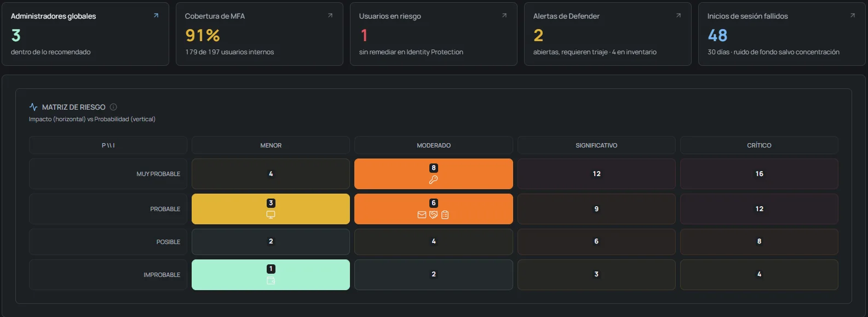Select the Posible / Menor cell showing 2
This screenshot has width=868, height=317.
point(271,242)
